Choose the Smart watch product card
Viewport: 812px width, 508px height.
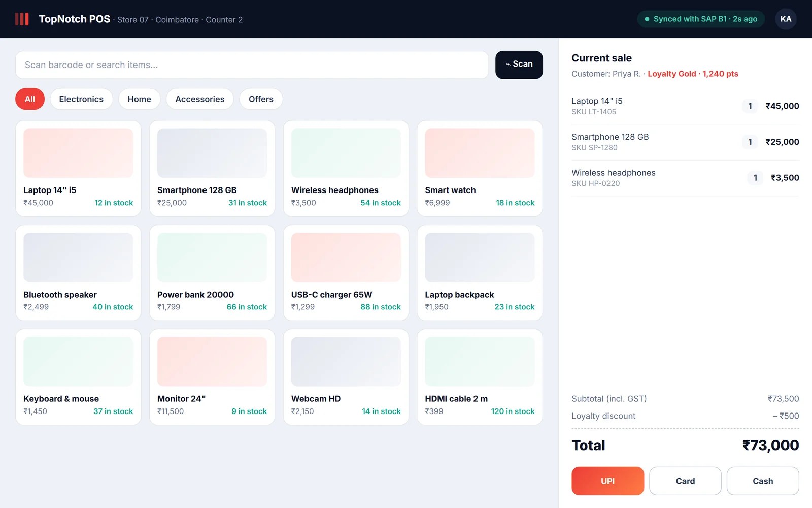click(480, 168)
